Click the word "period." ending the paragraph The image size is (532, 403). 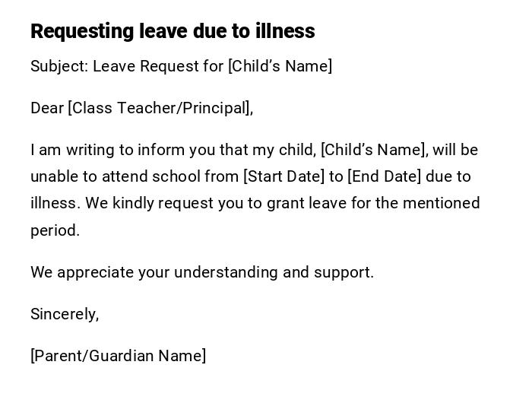55,230
